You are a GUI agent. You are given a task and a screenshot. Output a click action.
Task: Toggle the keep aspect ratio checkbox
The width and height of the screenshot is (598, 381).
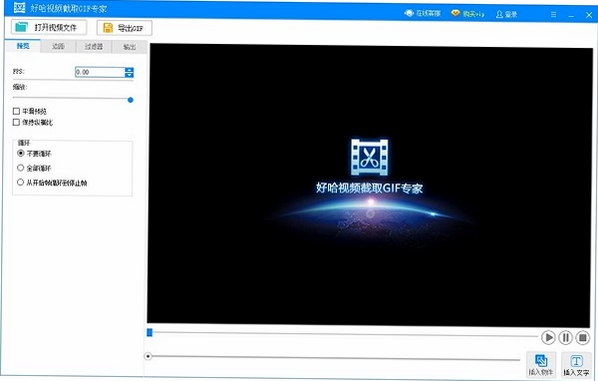[x=16, y=122]
